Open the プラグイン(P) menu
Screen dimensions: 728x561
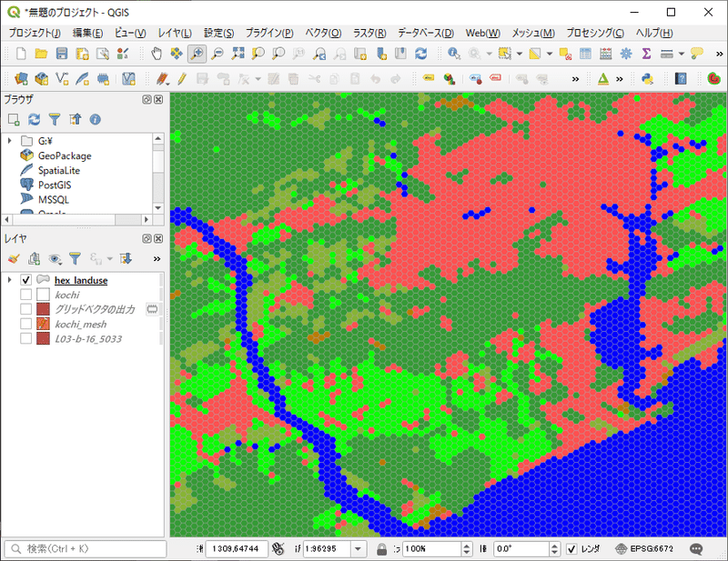click(269, 33)
